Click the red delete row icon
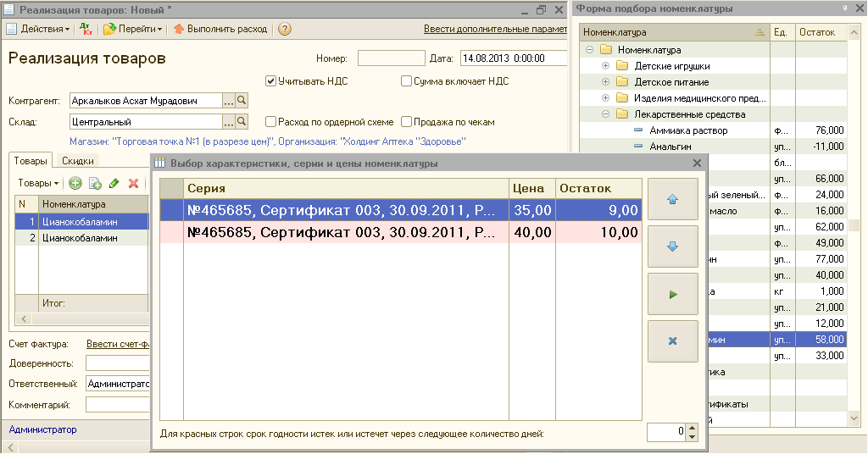868x454 pixels. coord(133,183)
